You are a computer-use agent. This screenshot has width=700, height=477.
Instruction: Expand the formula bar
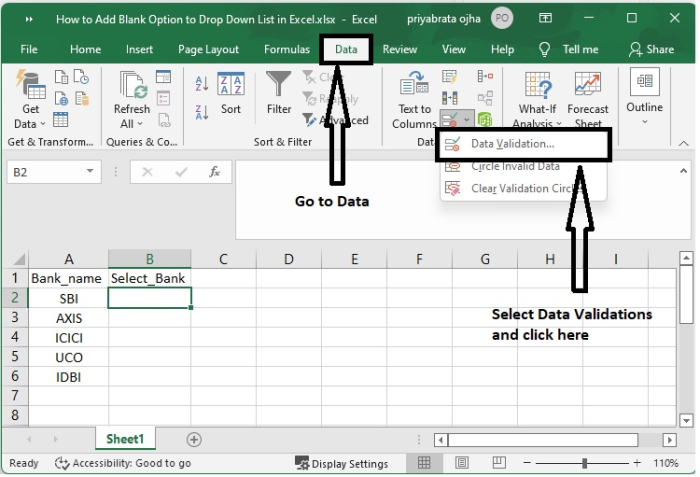(x=683, y=171)
